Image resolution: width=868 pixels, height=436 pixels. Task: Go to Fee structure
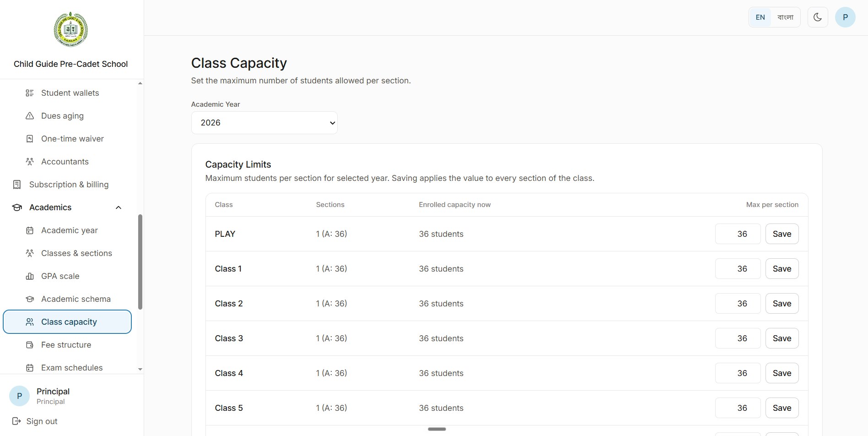(66, 345)
